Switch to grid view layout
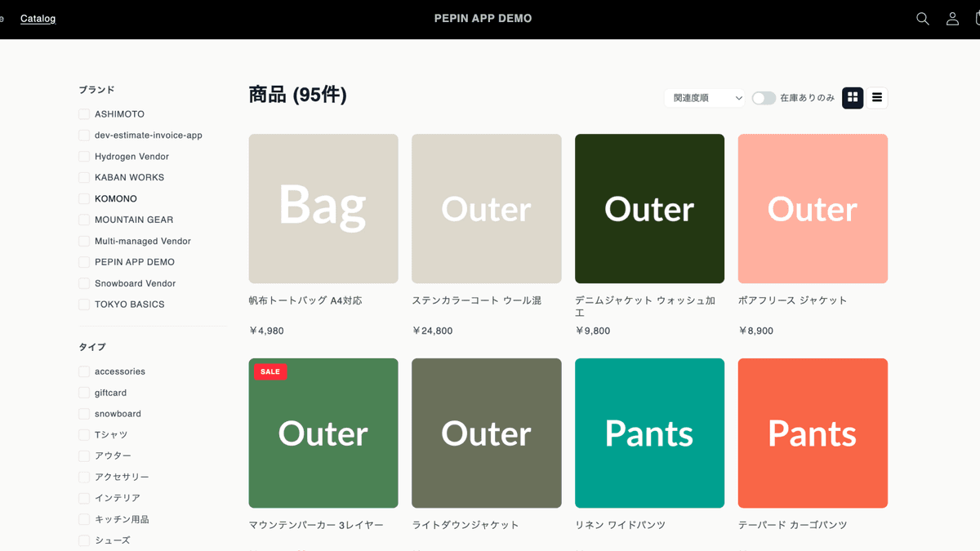Image resolution: width=980 pixels, height=551 pixels. coord(853,97)
